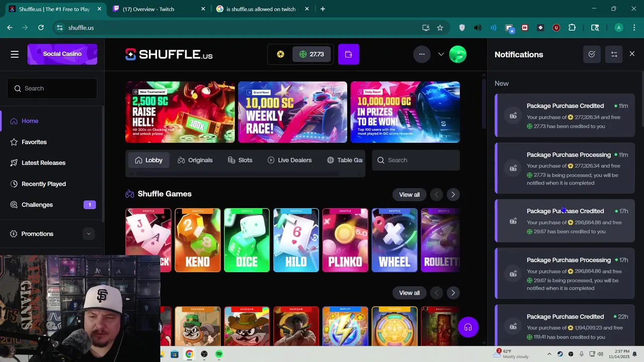The image size is (644, 362).
Task: Switch to the Live Dealers tab
Action: pos(289,160)
